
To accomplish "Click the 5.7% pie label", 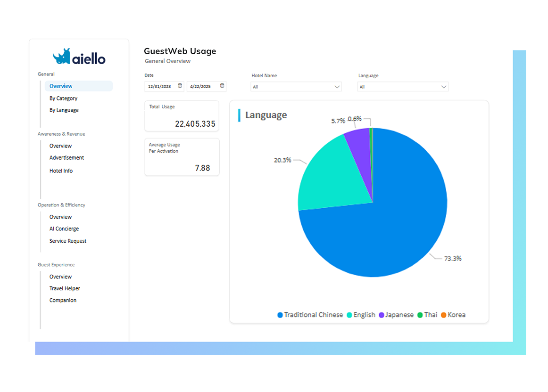I will [338, 121].
